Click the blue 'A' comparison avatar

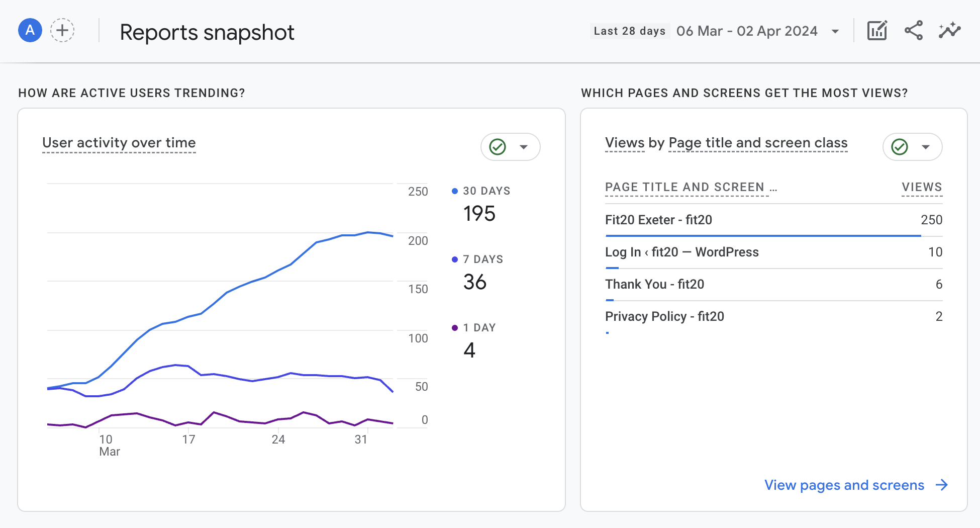pyautogui.click(x=30, y=31)
